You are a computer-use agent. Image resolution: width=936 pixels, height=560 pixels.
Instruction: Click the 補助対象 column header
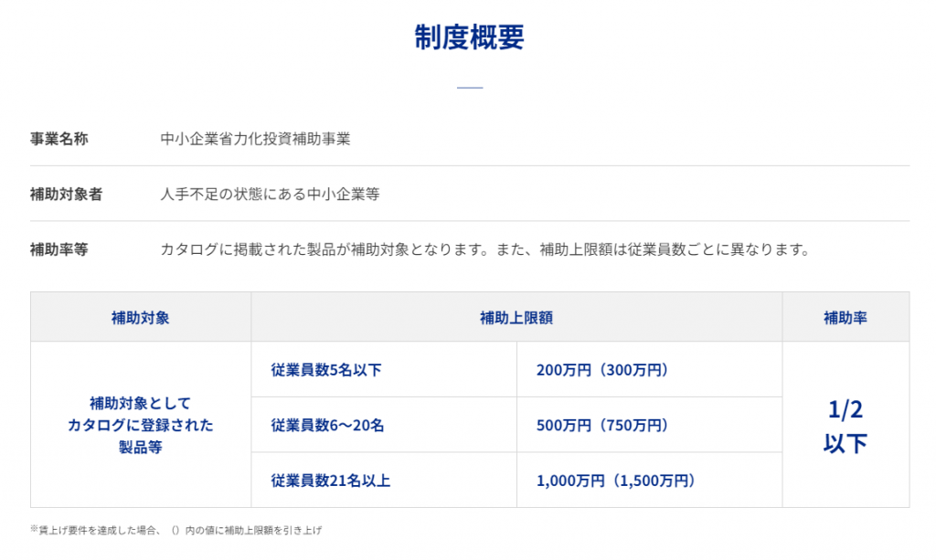[141, 317]
